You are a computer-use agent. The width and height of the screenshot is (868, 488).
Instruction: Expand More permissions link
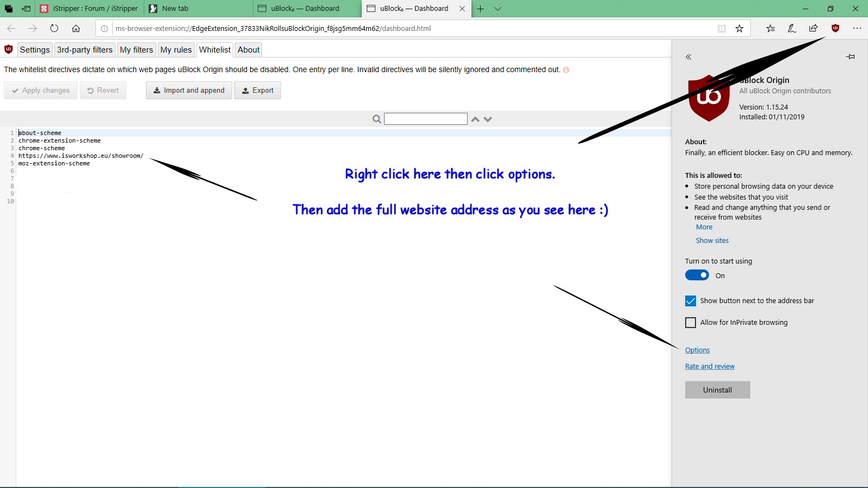tap(704, 227)
